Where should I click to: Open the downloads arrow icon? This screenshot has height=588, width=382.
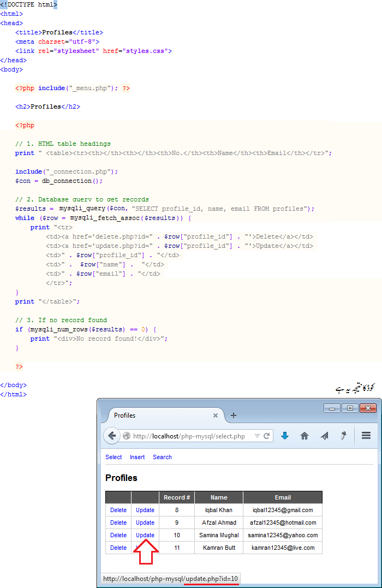(x=285, y=436)
